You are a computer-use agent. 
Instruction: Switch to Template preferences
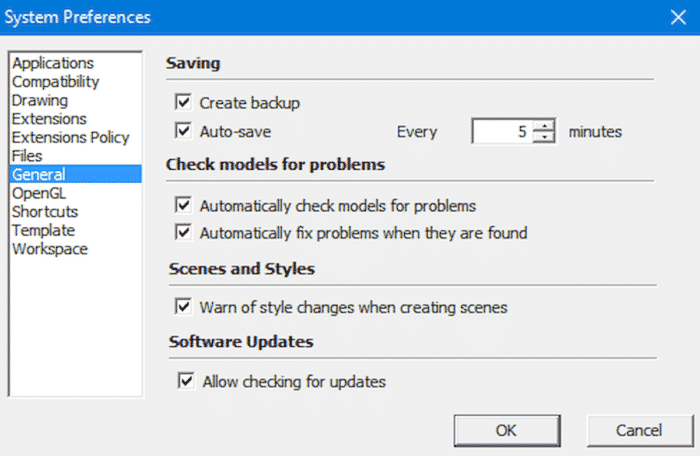point(43,230)
